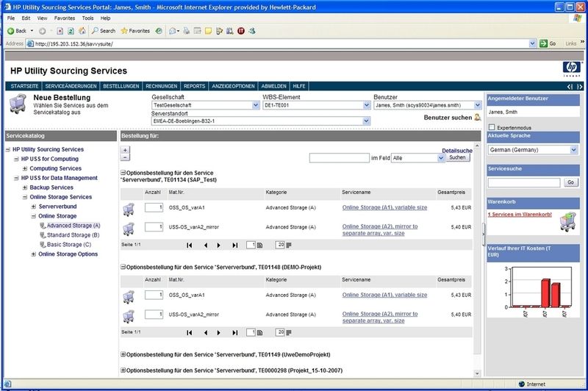This screenshot has height=391, width=588.
Task: Select Basic Storage (C) in tree
Action: (69, 245)
